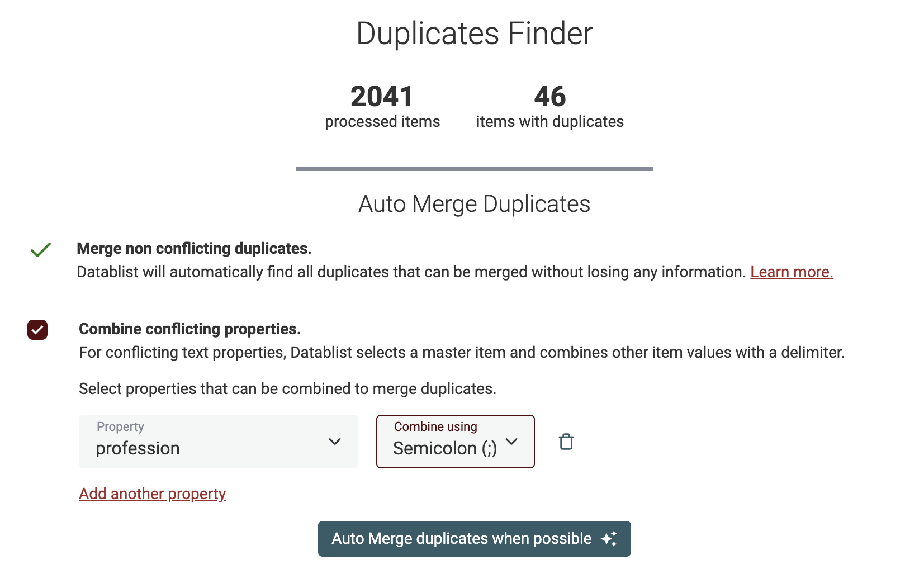Click the chevron inside the Combine using selector

tap(511, 442)
